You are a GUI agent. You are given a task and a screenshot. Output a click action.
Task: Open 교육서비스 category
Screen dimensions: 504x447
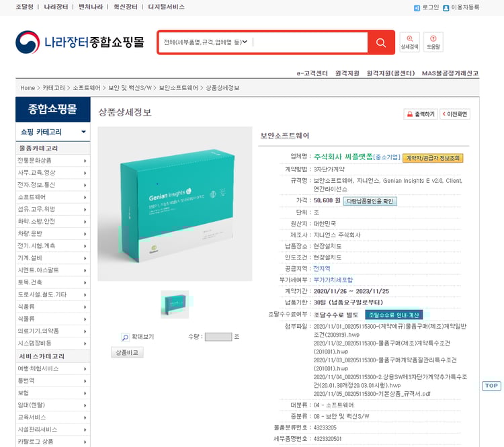point(52,417)
